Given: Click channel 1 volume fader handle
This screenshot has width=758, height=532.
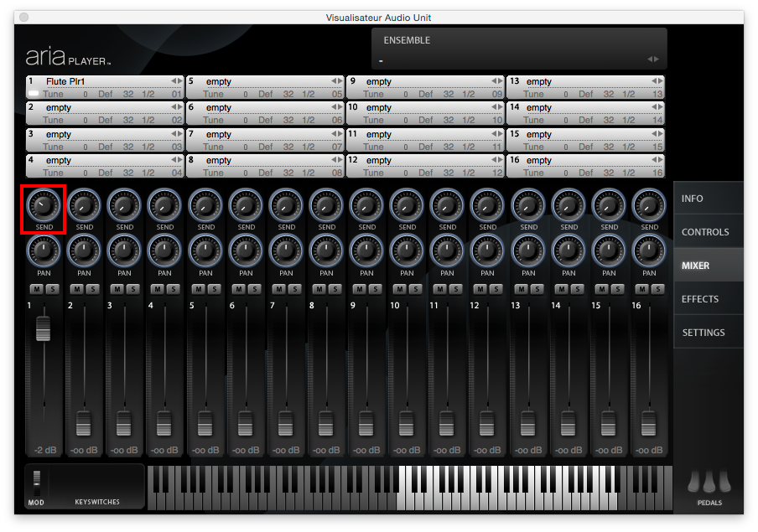Looking at the screenshot, I should pos(43,330).
